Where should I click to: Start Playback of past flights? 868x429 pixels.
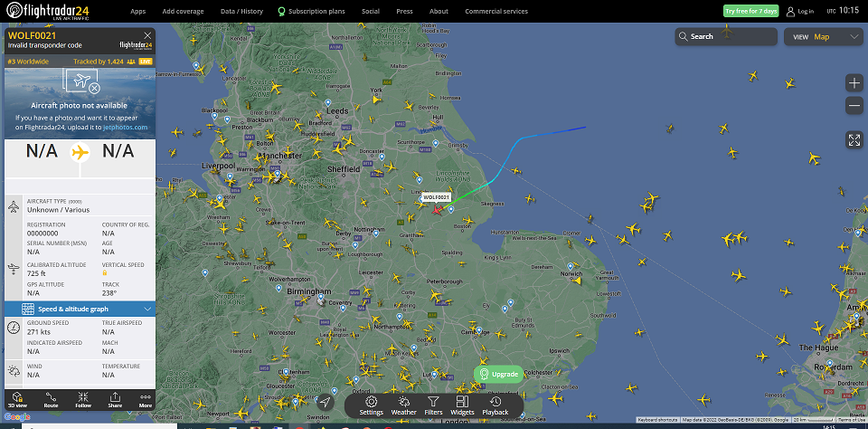pos(495,405)
